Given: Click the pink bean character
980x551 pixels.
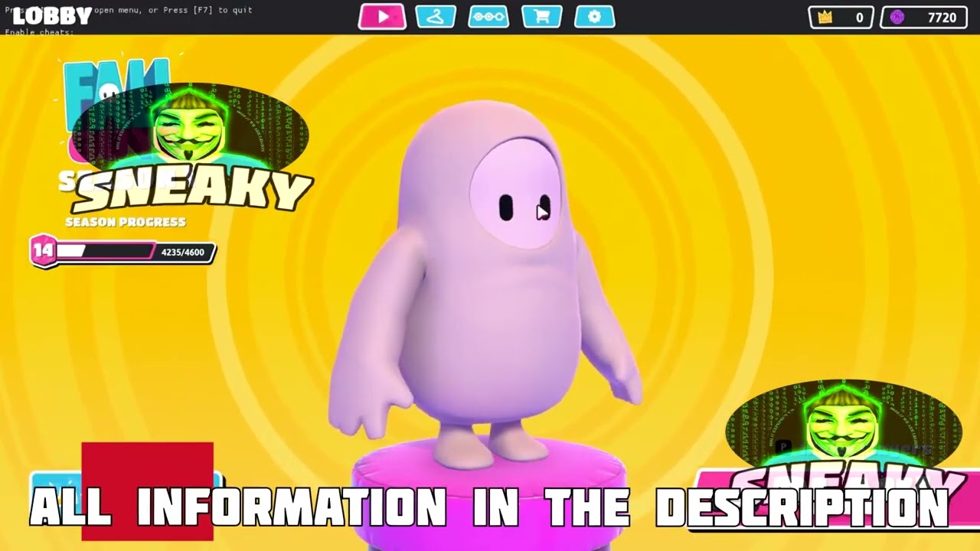Looking at the screenshot, I should coord(486,283).
